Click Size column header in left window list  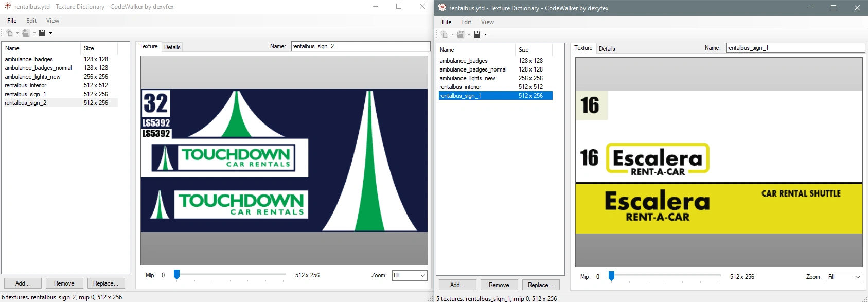(x=99, y=48)
